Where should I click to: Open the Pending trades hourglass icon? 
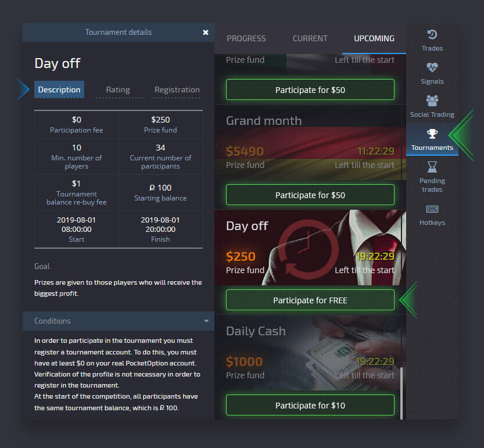click(432, 167)
